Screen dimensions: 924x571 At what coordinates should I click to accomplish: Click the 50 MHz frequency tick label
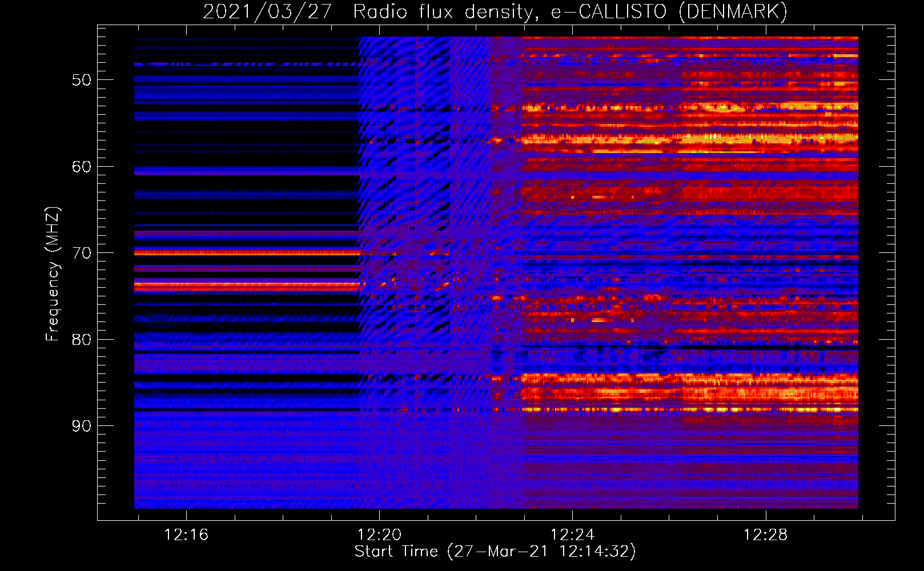coord(82,80)
